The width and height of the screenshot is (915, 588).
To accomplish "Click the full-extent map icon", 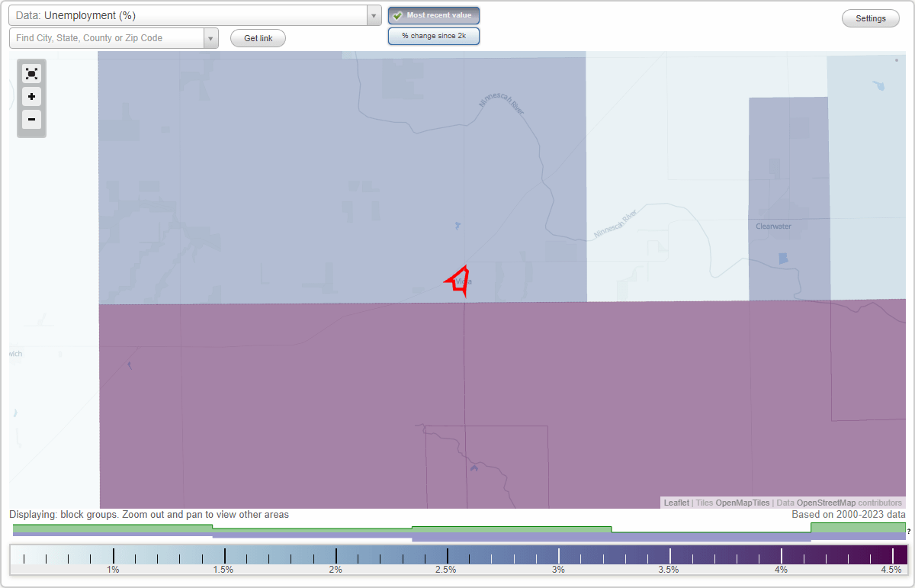I will click(x=31, y=73).
